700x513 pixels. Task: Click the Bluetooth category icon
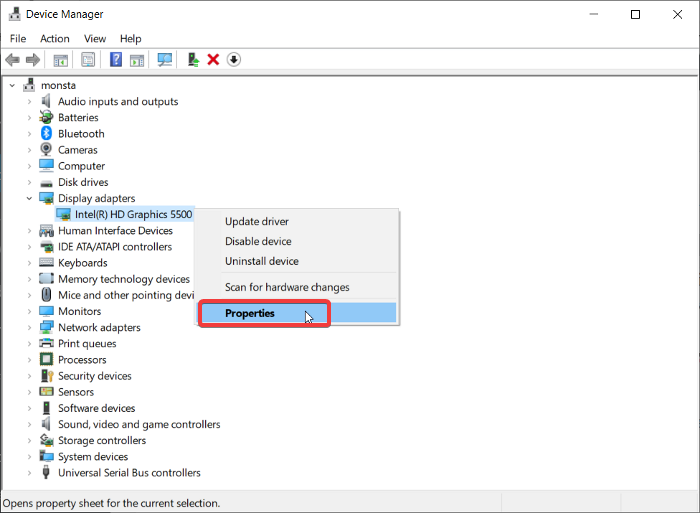pos(46,133)
